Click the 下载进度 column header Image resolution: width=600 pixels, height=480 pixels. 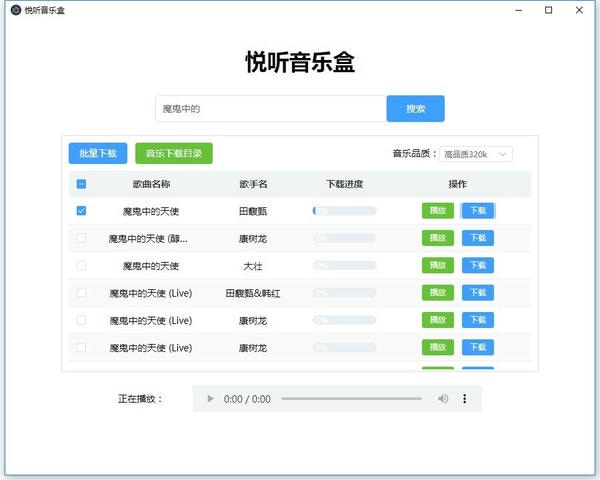tap(344, 184)
